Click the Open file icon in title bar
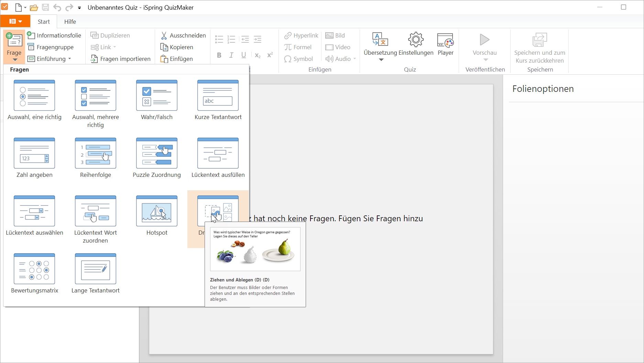This screenshot has height=363, width=644. (x=34, y=8)
